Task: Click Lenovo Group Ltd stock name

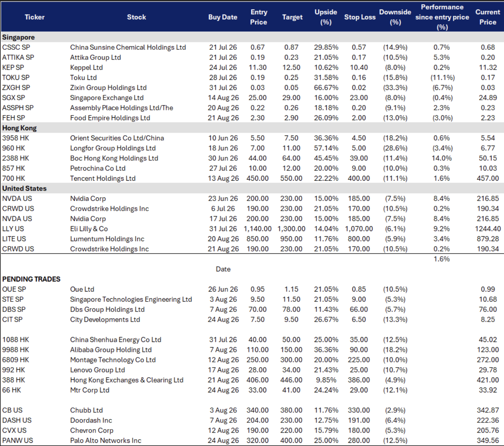Action: coord(98,370)
